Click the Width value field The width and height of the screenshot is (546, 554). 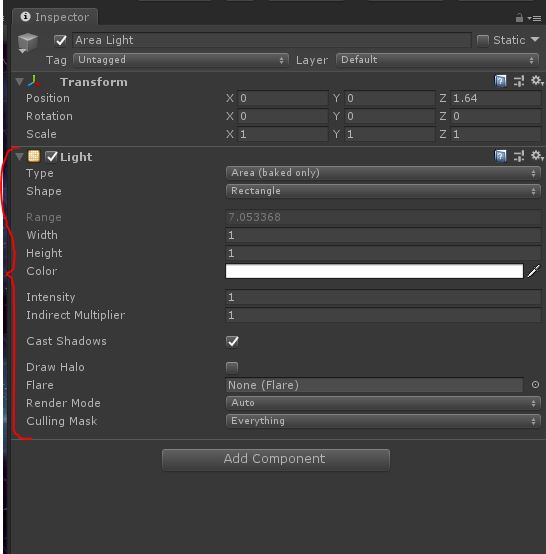(383, 235)
